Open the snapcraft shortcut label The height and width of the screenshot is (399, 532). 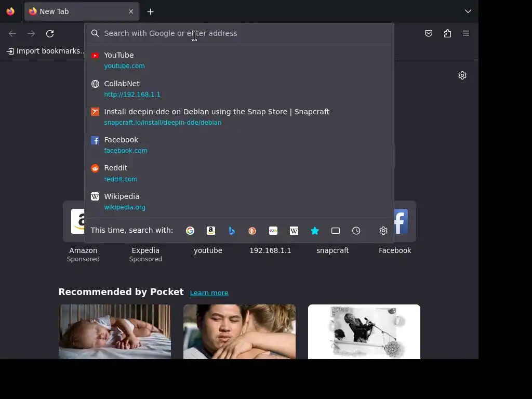332,250
